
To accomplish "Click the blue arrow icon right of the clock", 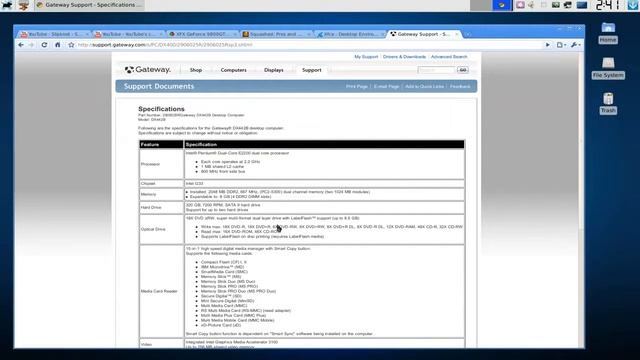I will point(633,5).
